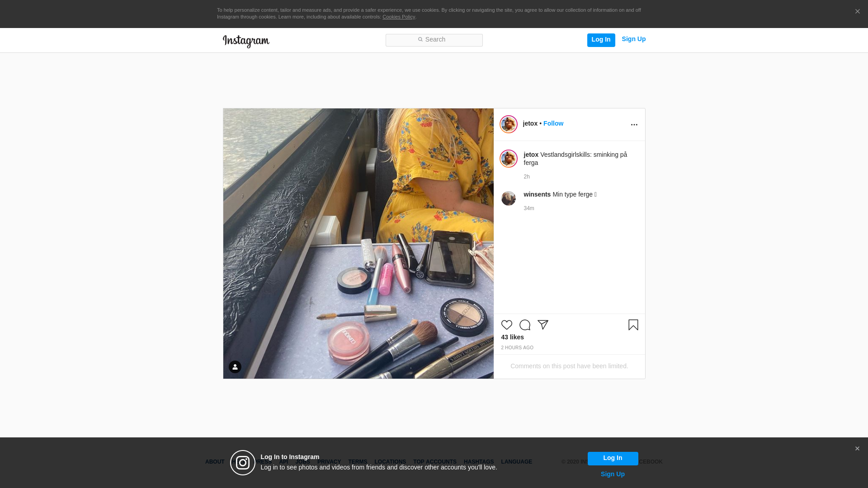Screen dimensions: 868x488
Task: Open the TERMS footer link
Action: (x=357, y=462)
